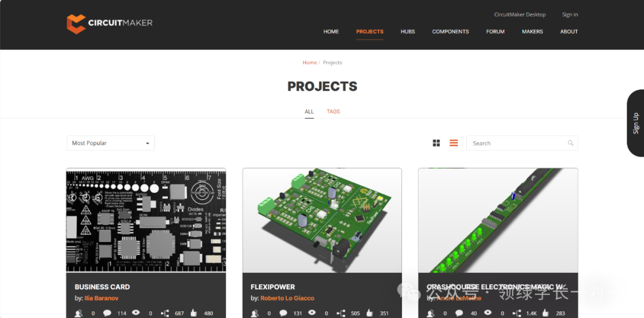Click views eye icon on Business Card

click(135, 313)
